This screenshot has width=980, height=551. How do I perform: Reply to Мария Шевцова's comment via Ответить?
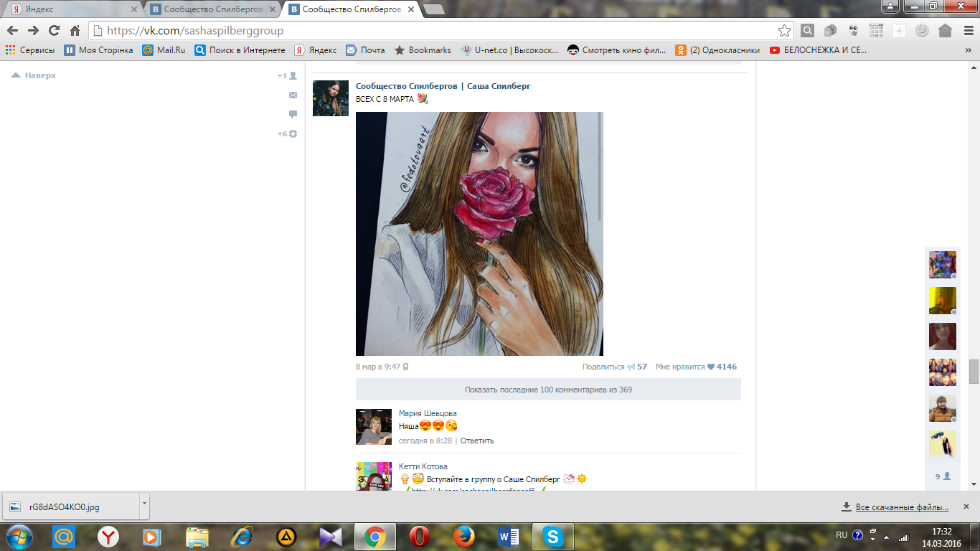pyautogui.click(x=477, y=441)
